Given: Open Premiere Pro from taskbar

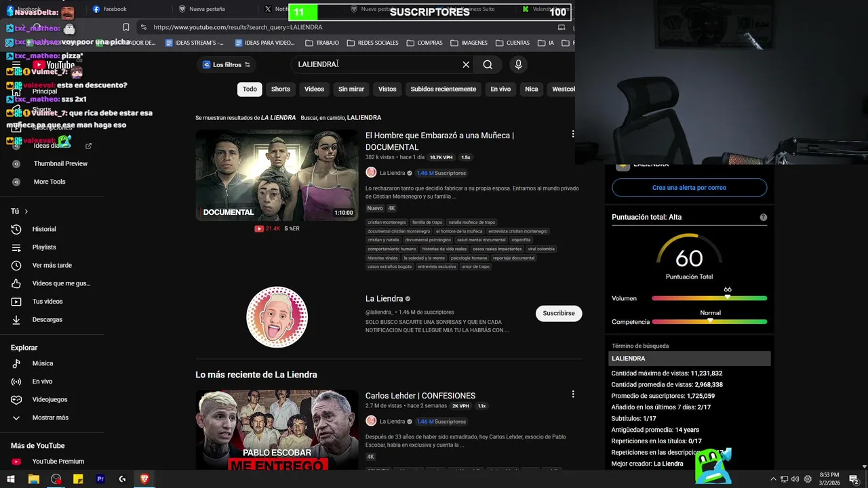Looking at the screenshot, I should click(100, 479).
